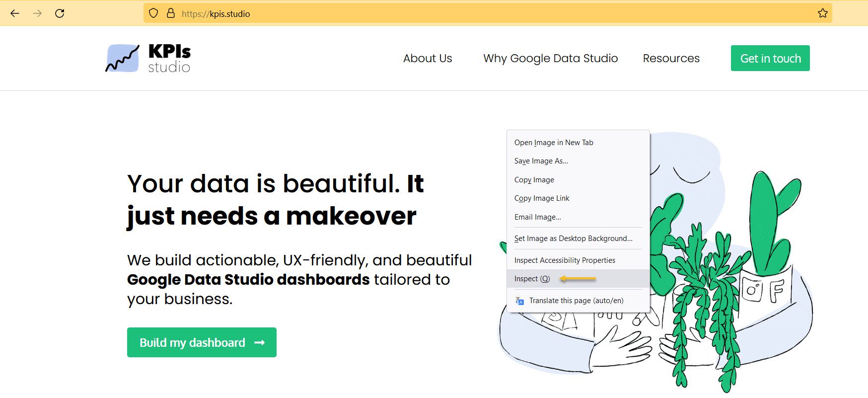Go back with the browser back arrow
Image resolution: width=868 pixels, height=398 pixels.
15,13
